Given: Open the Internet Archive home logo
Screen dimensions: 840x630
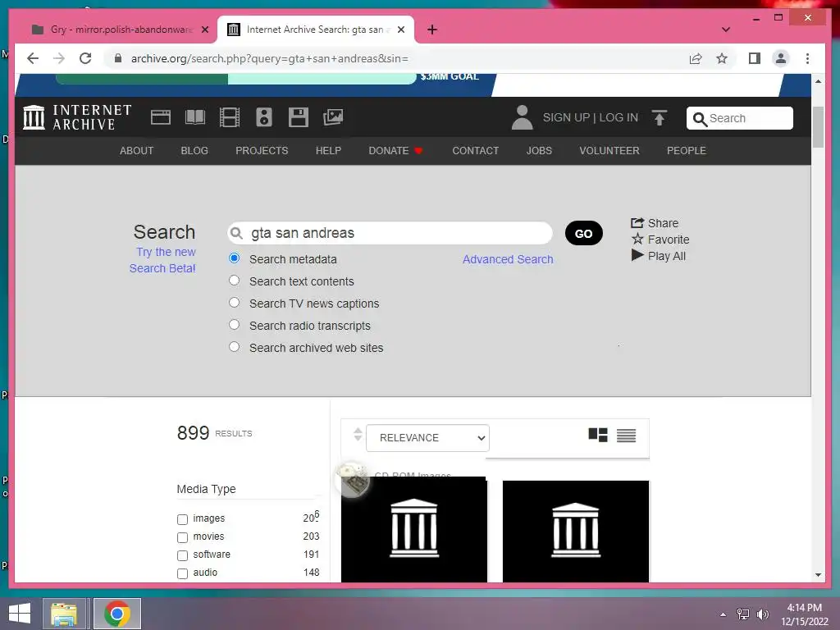Looking at the screenshot, I should [x=77, y=117].
